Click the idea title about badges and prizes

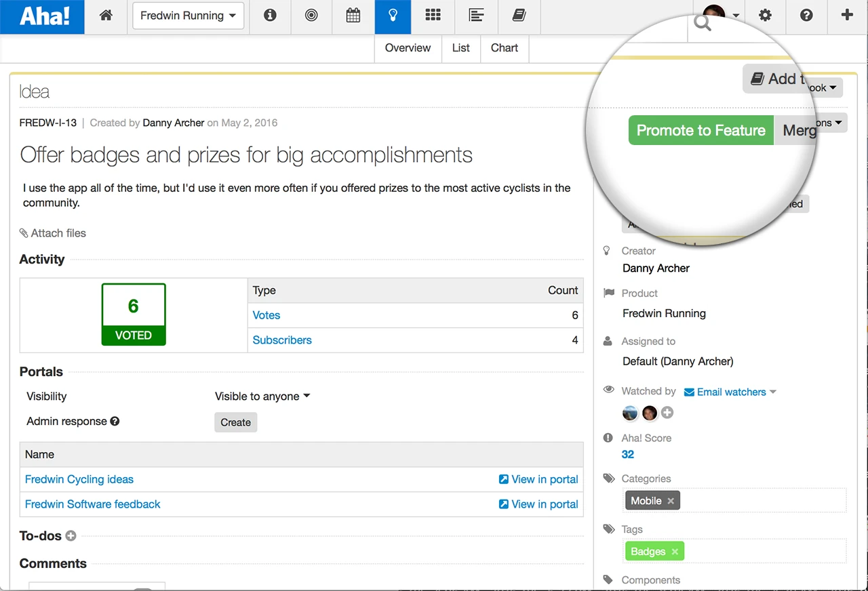click(x=246, y=155)
